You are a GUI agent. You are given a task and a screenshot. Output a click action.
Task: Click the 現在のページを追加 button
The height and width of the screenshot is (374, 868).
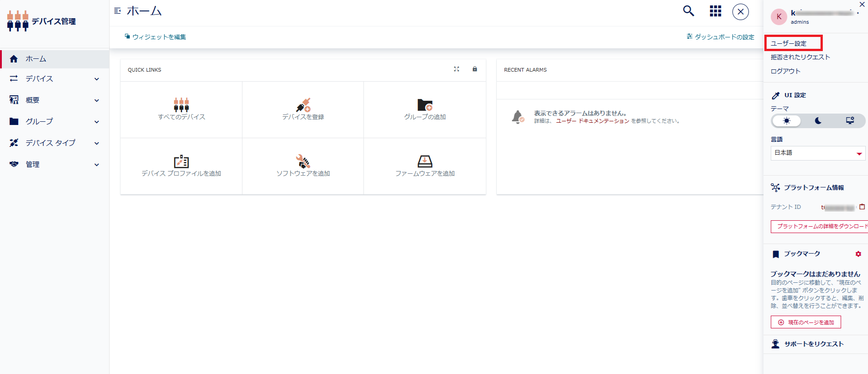click(x=806, y=322)
